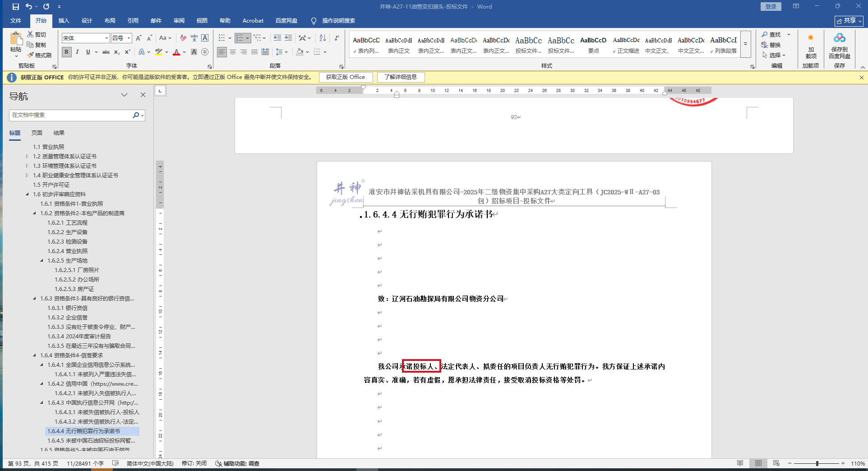Click 查找 find tool
868x471 pixels.
pyautogui.click(x=771, y=35)
